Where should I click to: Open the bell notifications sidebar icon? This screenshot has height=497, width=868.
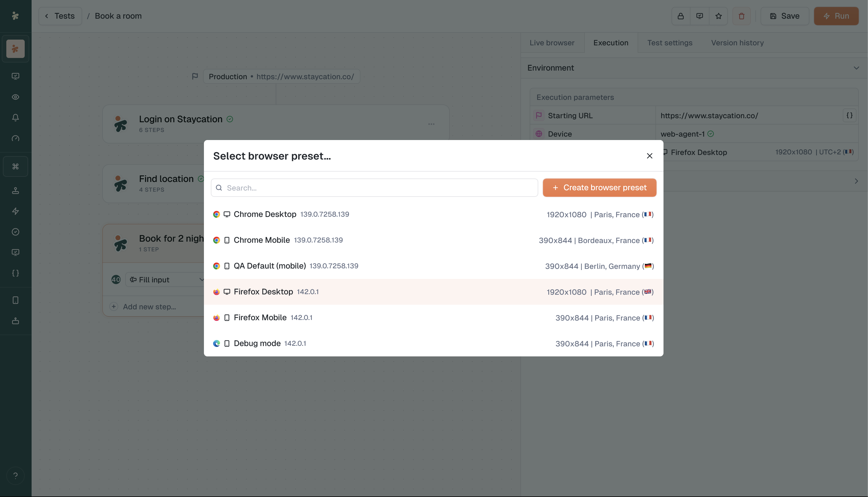point(16,118)
